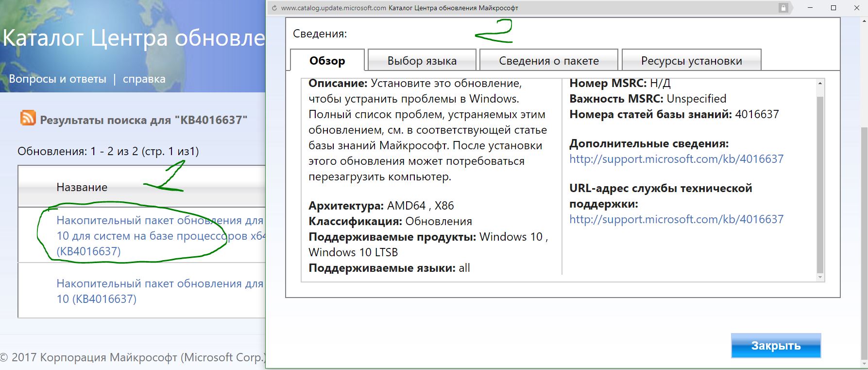The image size is (868, 370).
Task: Open the Дополнительные сведения support link
Action: tap(676, 159)
